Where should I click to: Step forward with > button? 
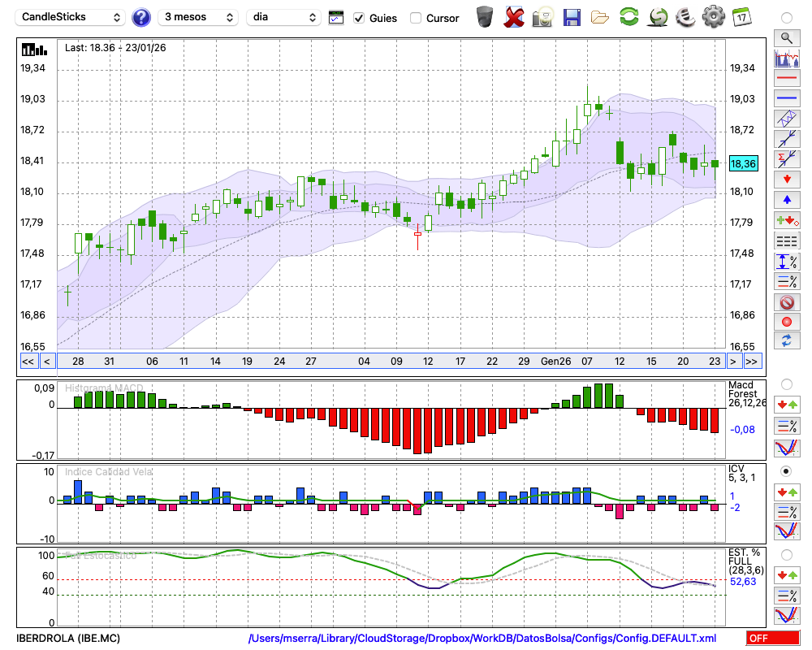pos(732,362)
